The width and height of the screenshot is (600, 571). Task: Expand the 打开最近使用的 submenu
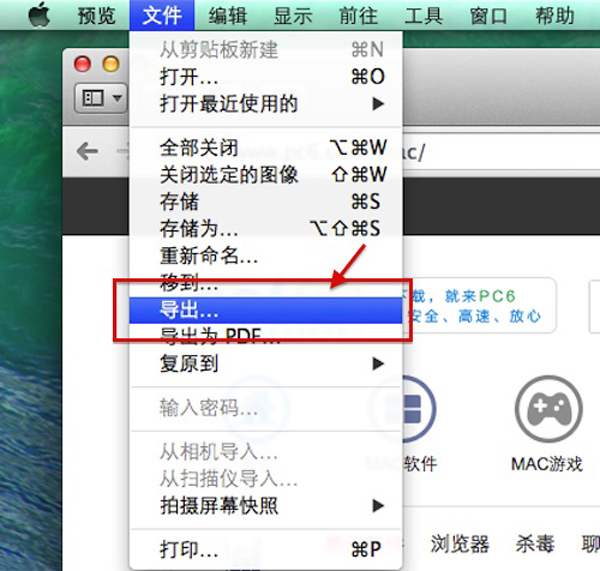coord(266,103)
